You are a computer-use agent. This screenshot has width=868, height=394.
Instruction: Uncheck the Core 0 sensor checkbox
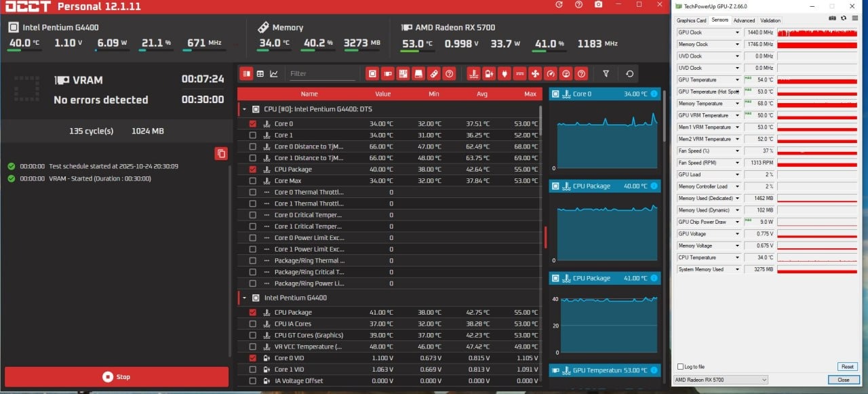coord(253,124)
